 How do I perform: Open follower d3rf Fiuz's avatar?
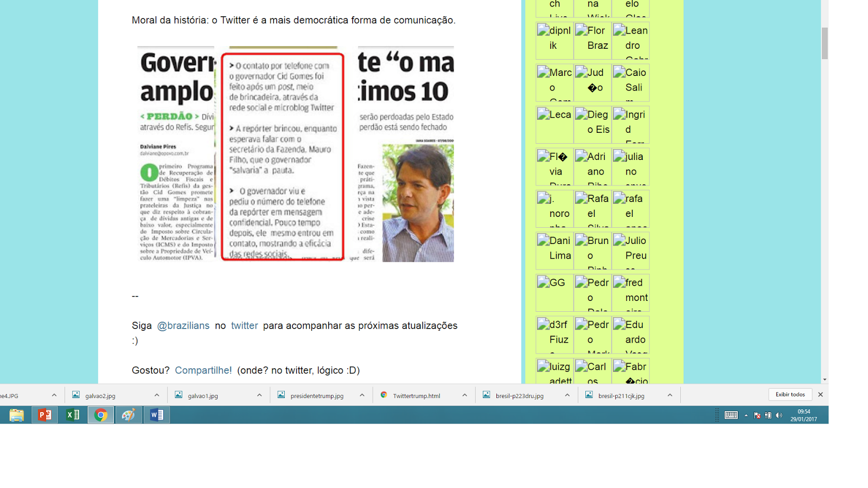point(554,335)
